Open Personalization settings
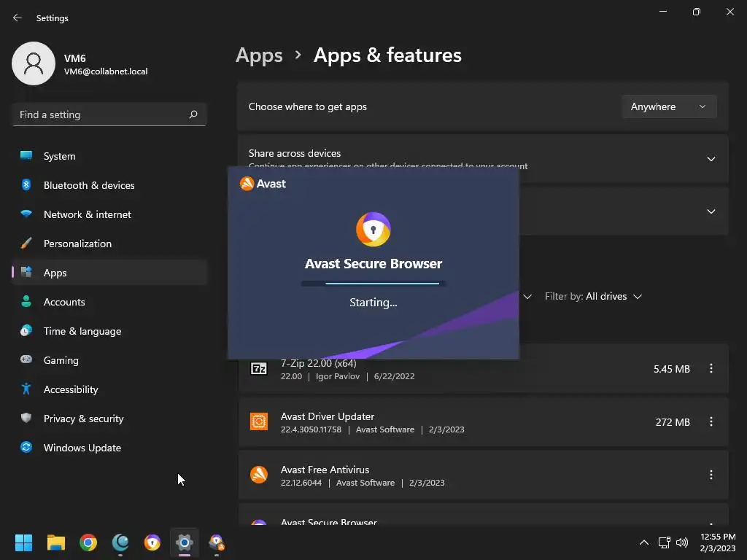This screenshot has width=747, height=560. [109, 244]
